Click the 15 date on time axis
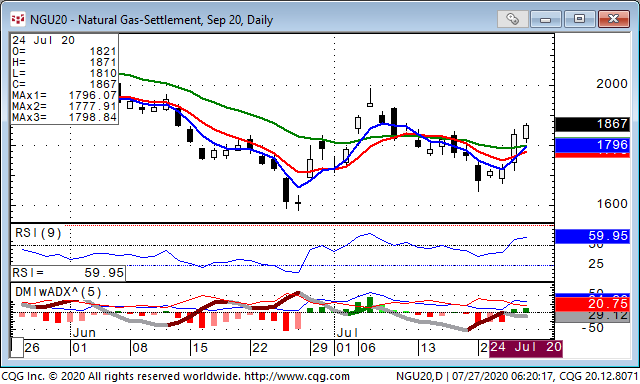Screen dimensions: 640x384 (200, 348)
